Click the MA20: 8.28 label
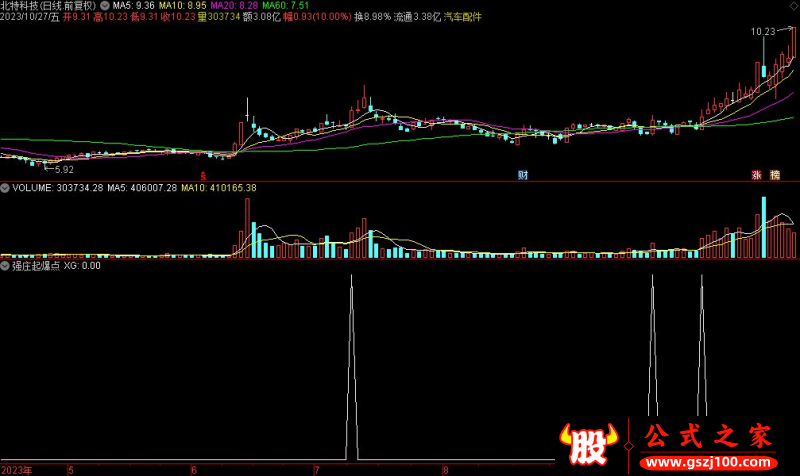Image resolution: width=800 pixels, height=476 pixels. click(x=234, y=6)
